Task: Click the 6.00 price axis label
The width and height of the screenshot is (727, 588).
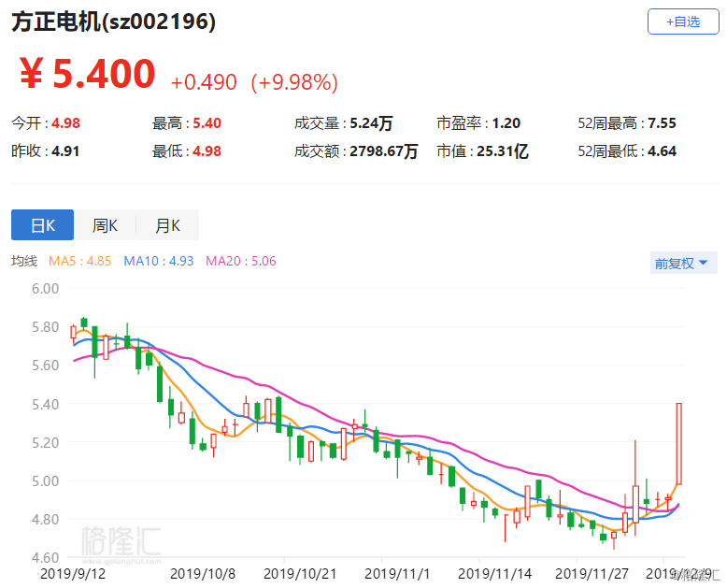Action: point(45,289)
